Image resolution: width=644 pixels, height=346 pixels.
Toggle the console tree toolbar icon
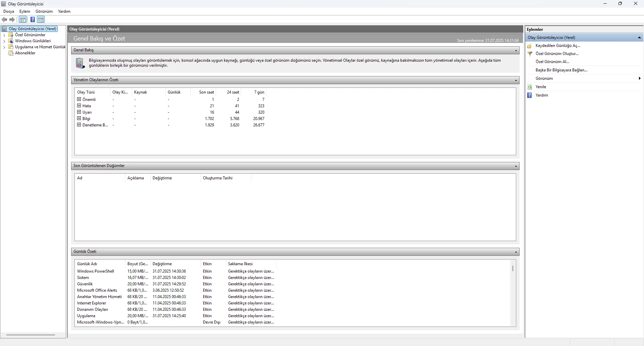(x=23, y=19)
